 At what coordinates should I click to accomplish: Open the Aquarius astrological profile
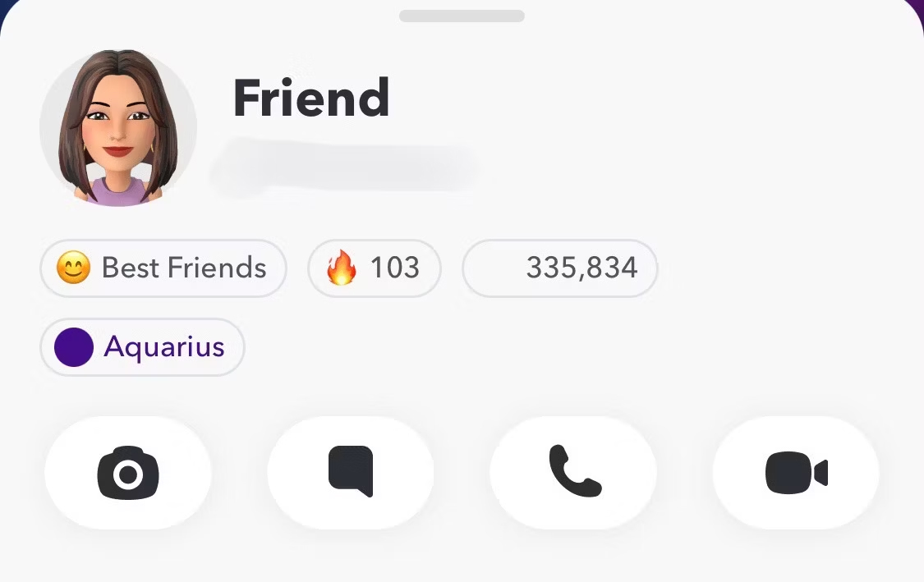[142, 347]
